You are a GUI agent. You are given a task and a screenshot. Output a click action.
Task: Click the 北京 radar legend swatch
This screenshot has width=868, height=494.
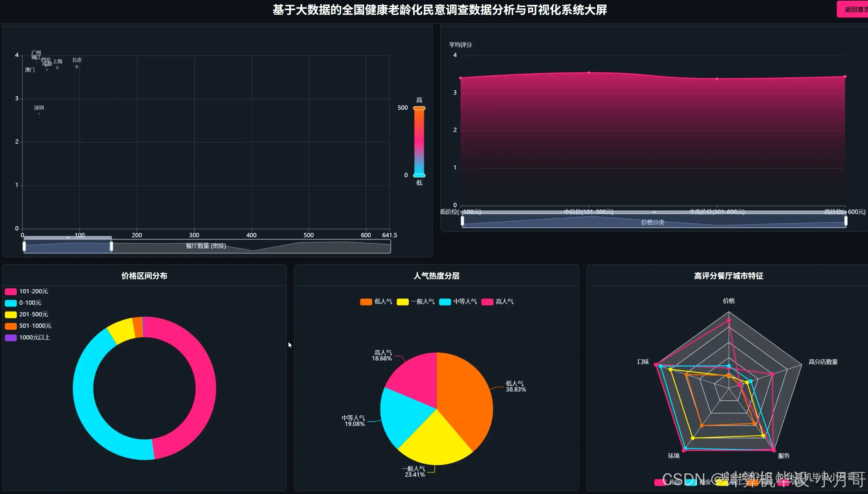[x=660, y=482]
